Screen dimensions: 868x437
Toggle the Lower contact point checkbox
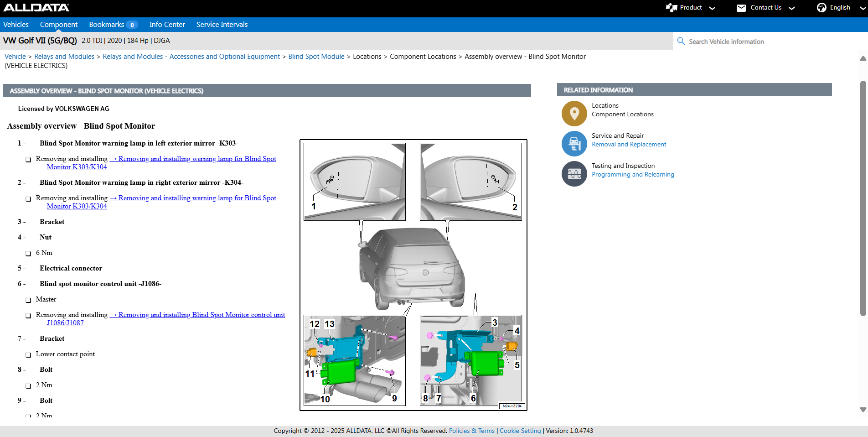point(28,355)
